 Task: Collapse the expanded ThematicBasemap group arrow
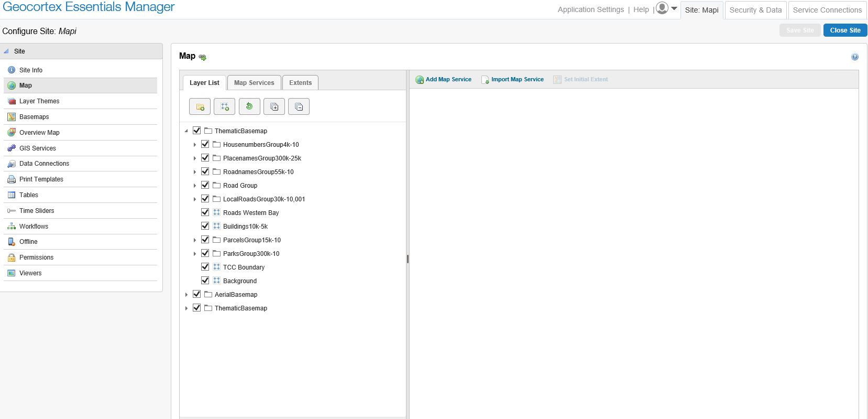pyautogui.click(x=186, y=131)
